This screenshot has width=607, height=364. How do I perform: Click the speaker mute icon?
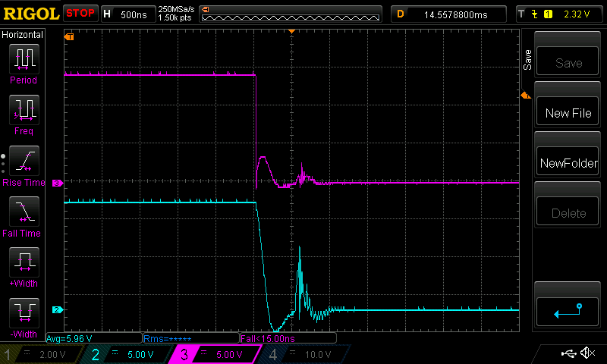coord(587,353)
